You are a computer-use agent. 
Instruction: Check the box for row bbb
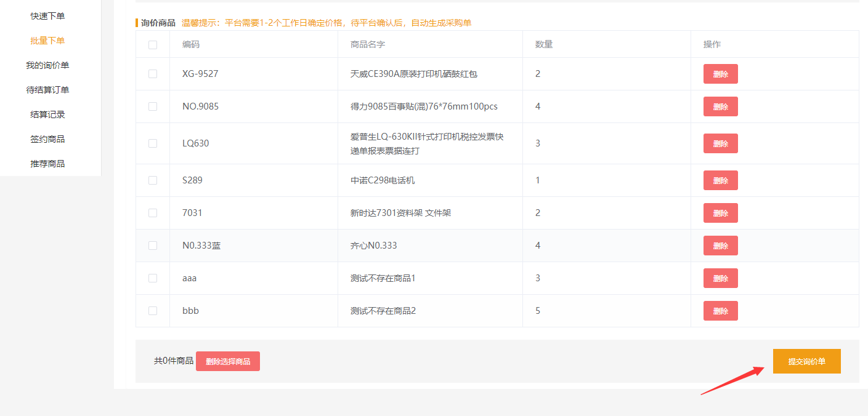[153, 311]
